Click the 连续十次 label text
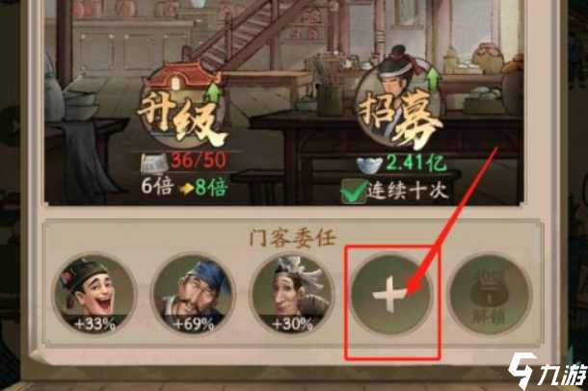Screen dimensions: 588x391 point(408,192)
